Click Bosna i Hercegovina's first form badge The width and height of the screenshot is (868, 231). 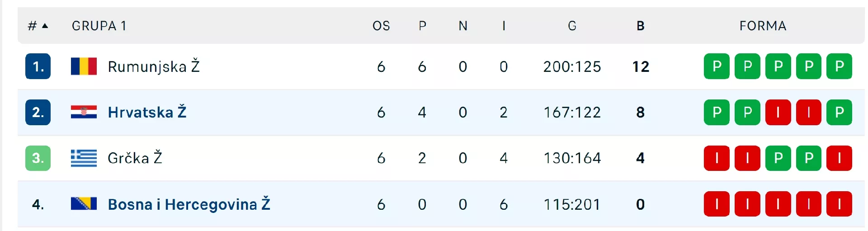(x=717, y=204)
